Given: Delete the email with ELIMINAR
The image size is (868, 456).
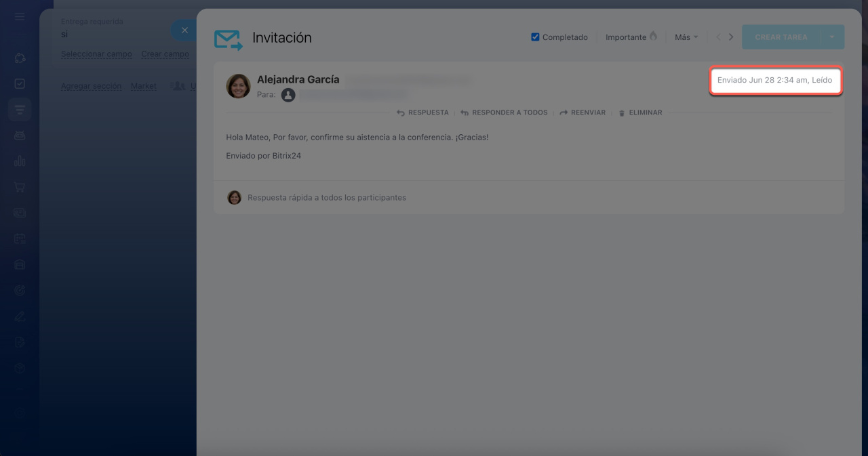Looking at the screenshot, I should coord(640,112).
